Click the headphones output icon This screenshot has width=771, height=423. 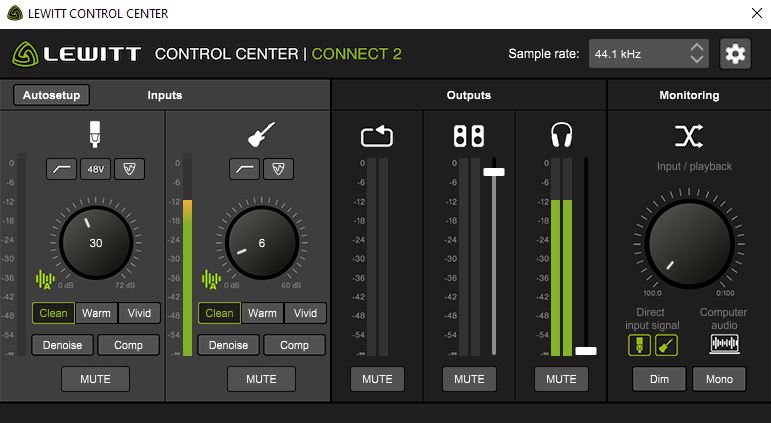click(561, 135)
